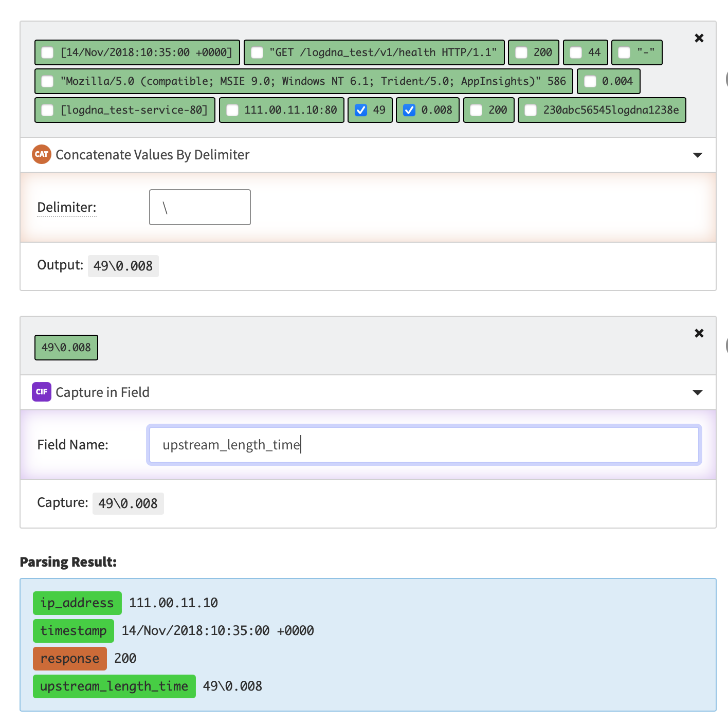This screenshot has width=728, height=725.
Task: Check the timestamp token [14/Nov/2018:10:35:00 +0000]
Action: [47, 52]
